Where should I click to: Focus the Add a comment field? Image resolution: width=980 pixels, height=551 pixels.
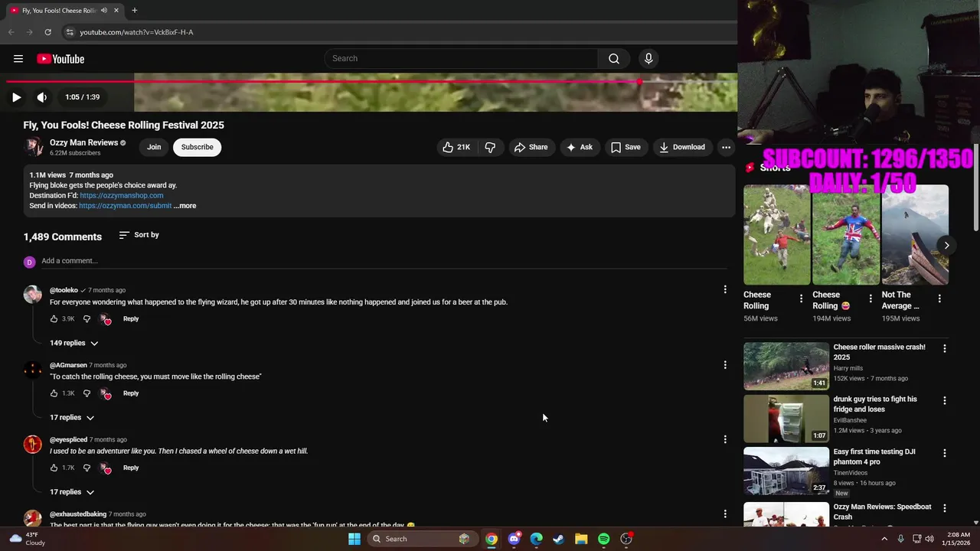384,261
